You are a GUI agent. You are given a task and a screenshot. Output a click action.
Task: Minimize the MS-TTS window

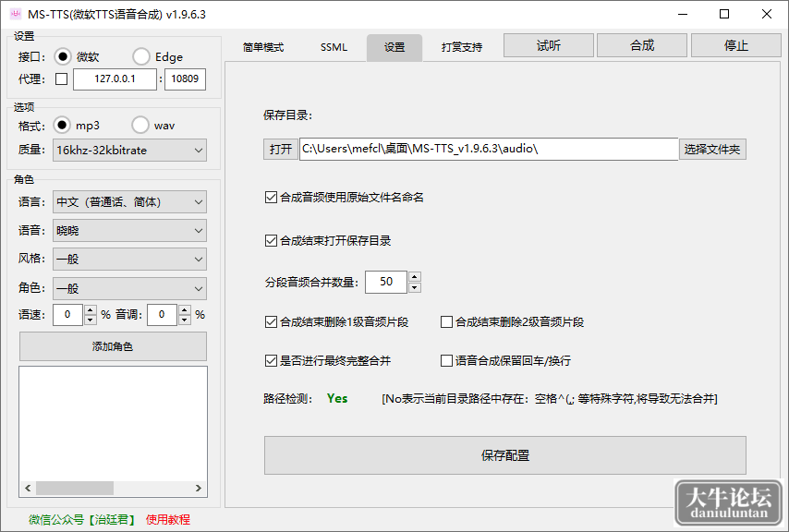point(683,14)
